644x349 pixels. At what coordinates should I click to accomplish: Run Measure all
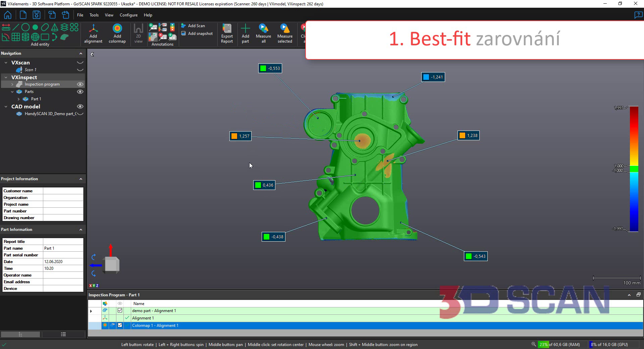[x=263, y=33]
